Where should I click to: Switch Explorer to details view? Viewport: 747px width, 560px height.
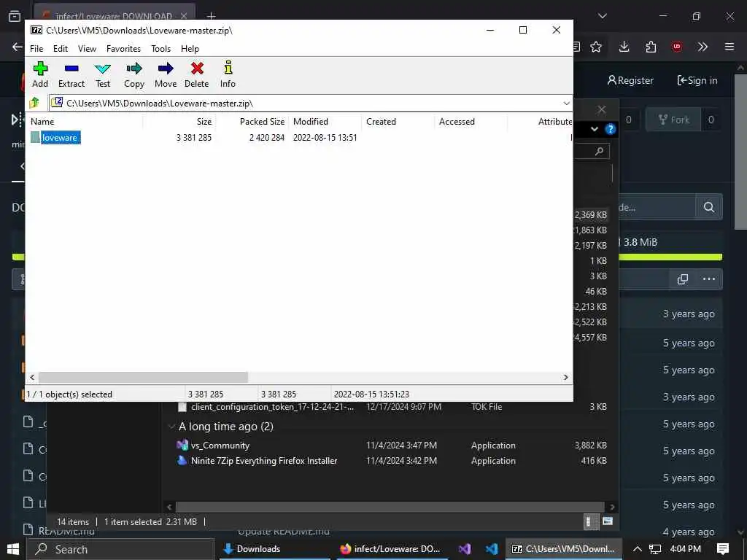click(x=590, y=521)
